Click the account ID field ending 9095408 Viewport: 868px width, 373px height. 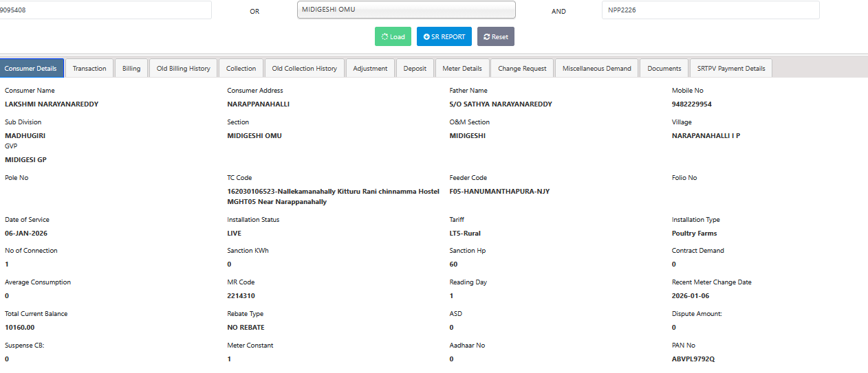coord(103,10)
